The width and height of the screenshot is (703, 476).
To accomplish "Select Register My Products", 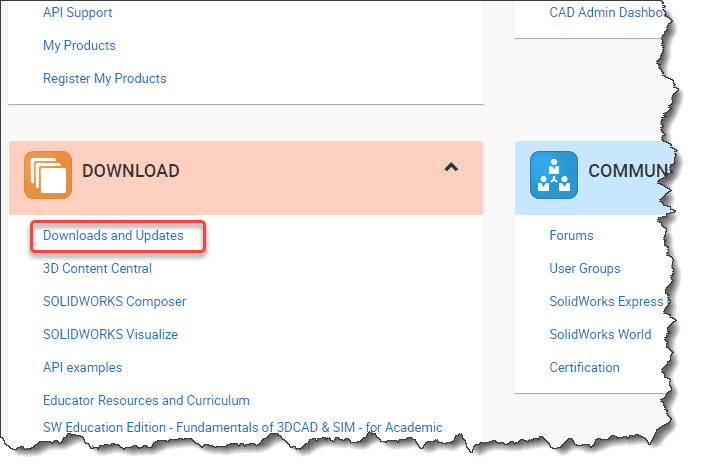I will point(104,78).
